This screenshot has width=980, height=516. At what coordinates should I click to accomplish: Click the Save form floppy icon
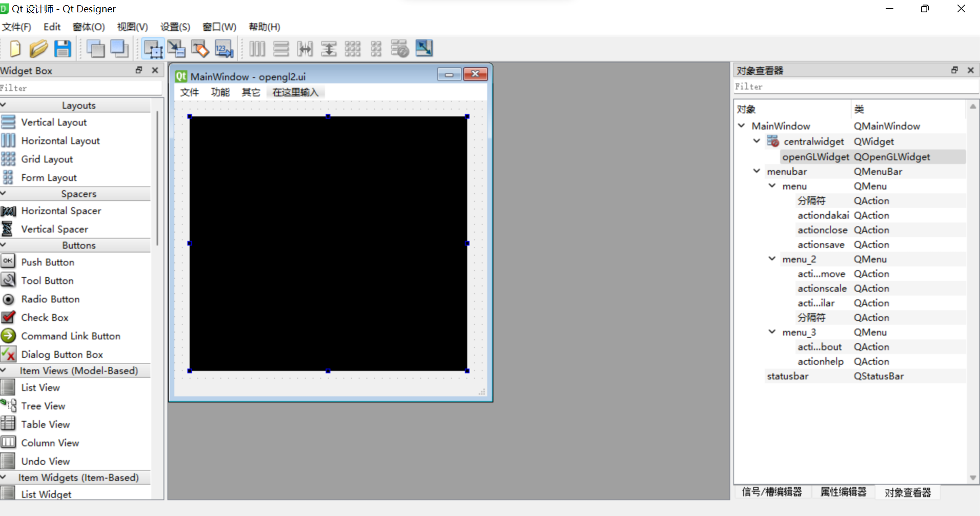[63, 49]
